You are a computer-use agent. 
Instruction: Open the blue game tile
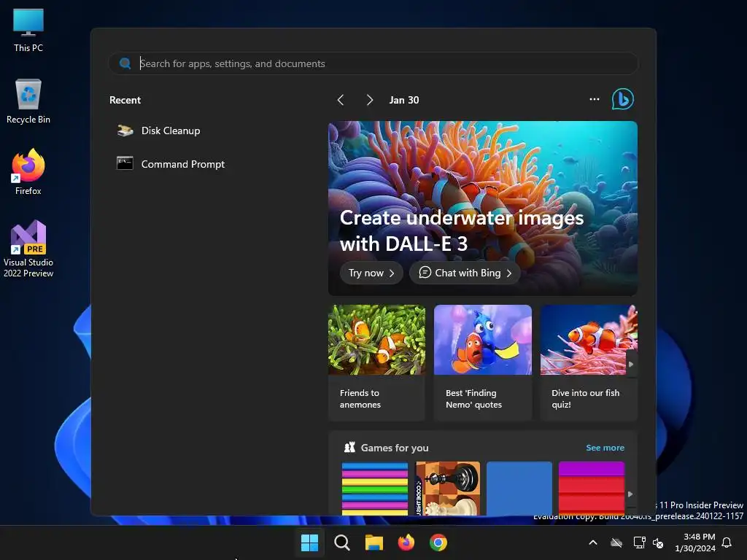pyautogui.click(x=519, y=488)
